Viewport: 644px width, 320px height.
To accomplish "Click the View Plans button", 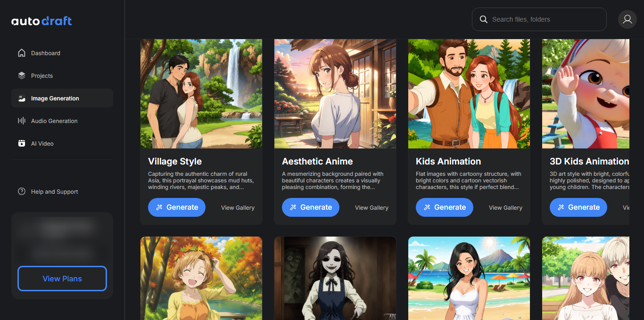I will (62, 279).
